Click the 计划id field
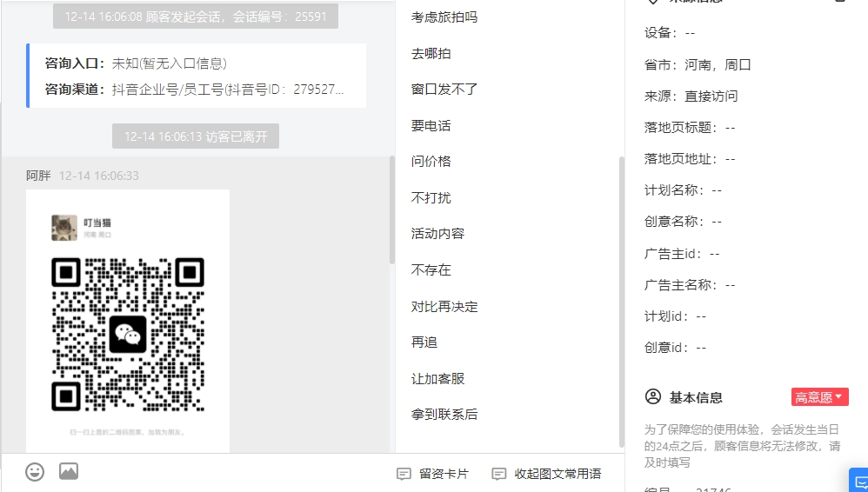868x492 pixels. (676, 316)
